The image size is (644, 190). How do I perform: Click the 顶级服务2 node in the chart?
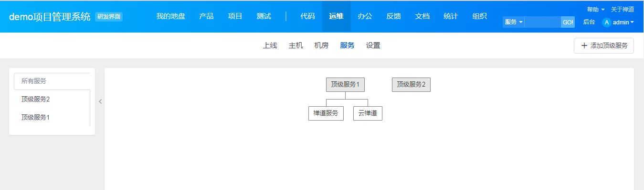click(411, 84)
